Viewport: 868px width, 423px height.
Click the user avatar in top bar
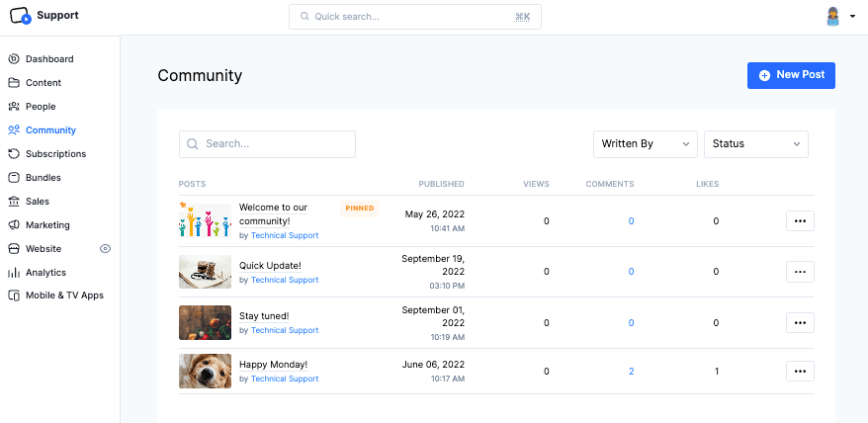point(833,17)
